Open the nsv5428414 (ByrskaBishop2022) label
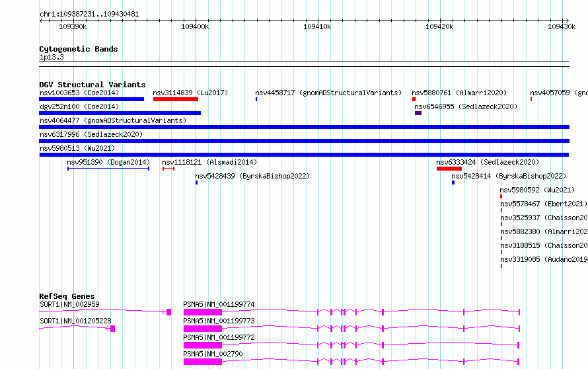 509,176
